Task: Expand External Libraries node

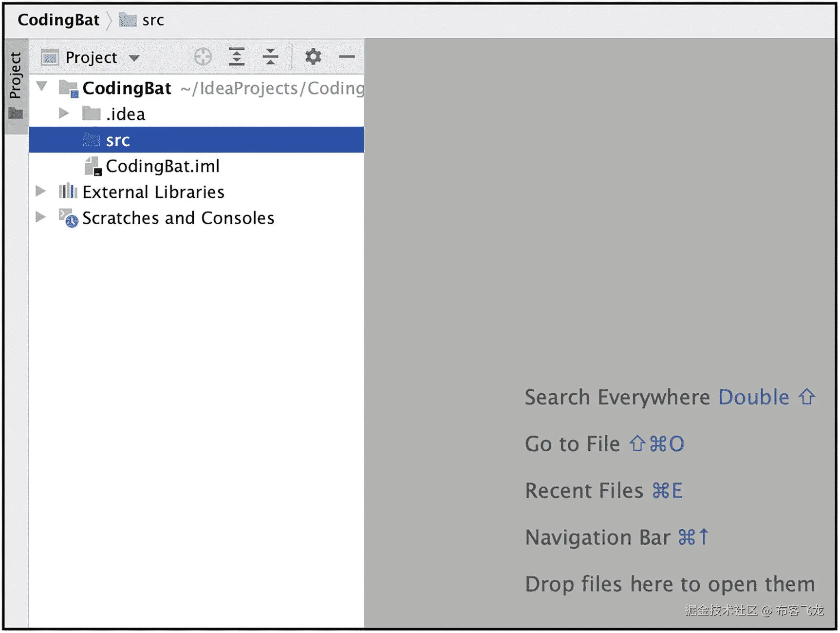Action: (41, 191)
